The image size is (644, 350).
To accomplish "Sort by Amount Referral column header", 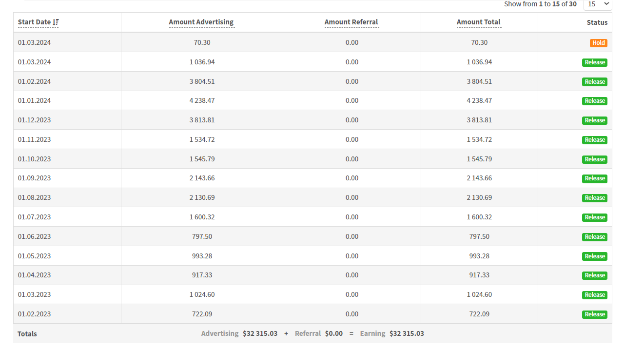I will [351, 22].
